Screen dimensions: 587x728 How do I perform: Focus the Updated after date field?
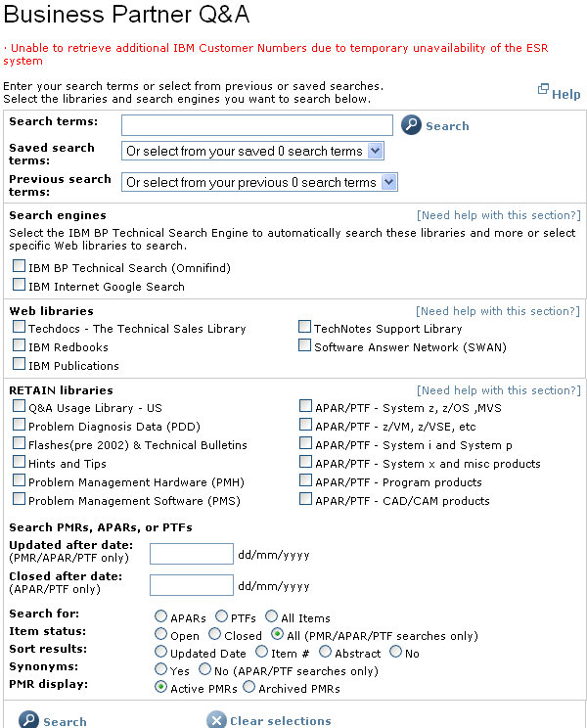point(192,554)
